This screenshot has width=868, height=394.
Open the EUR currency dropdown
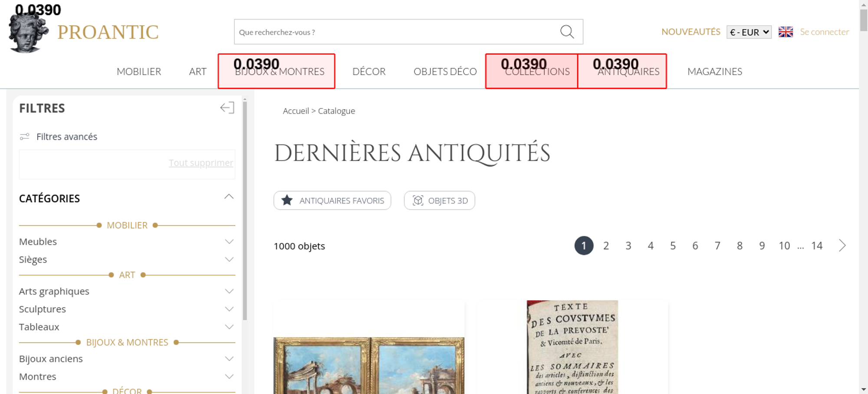point(749,32)
